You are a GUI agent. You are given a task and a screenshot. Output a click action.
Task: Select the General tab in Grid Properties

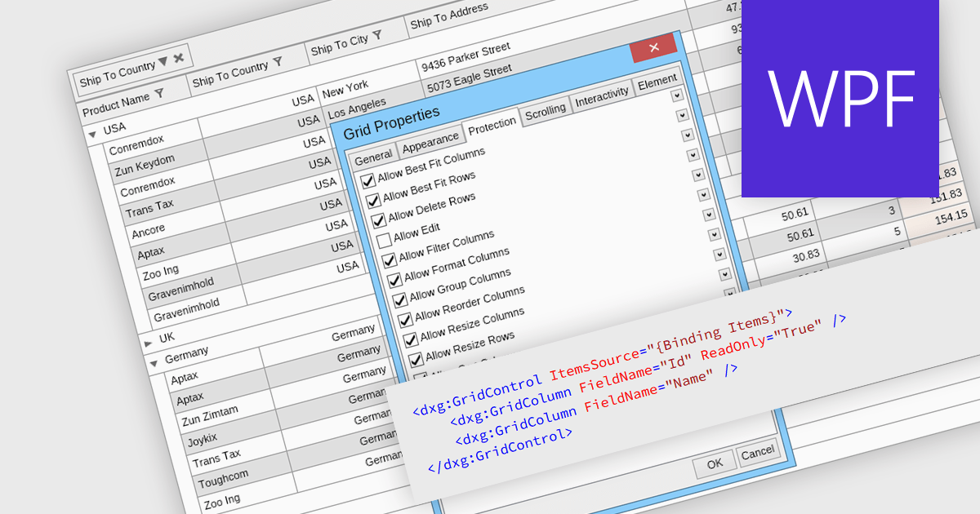pyautogui.click(x=374, y=156)
